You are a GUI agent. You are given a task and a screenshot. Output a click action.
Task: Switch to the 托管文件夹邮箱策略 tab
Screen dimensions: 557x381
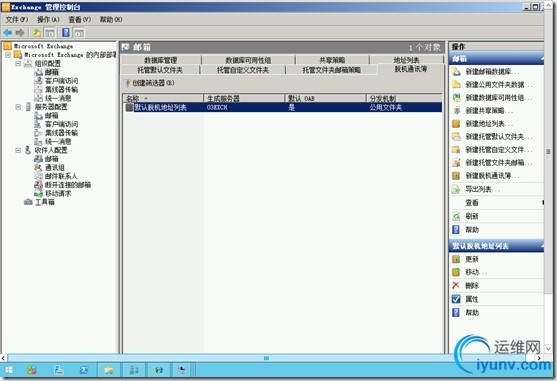[x=331, y=70]
